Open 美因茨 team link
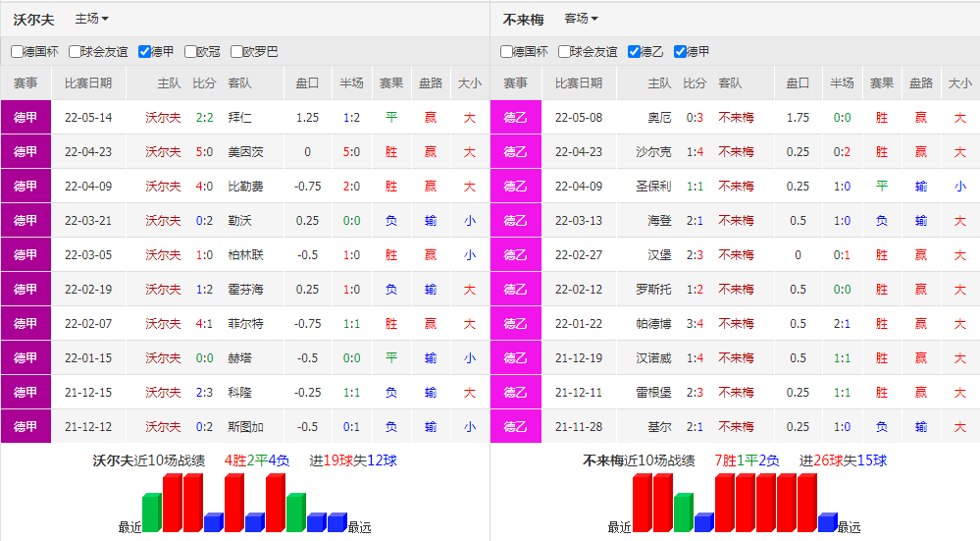This screenshot has width=980, height=541. pyautogui.click(x=245, y=152)
